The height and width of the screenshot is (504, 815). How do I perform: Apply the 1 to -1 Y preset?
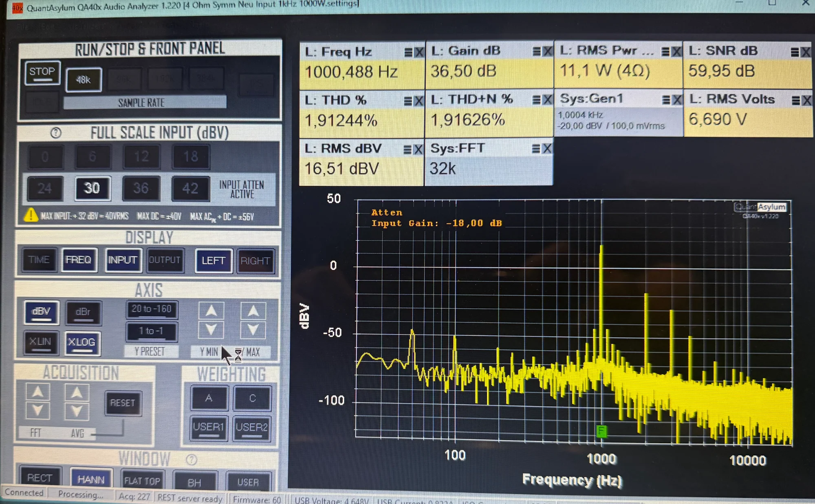(152, 331)
